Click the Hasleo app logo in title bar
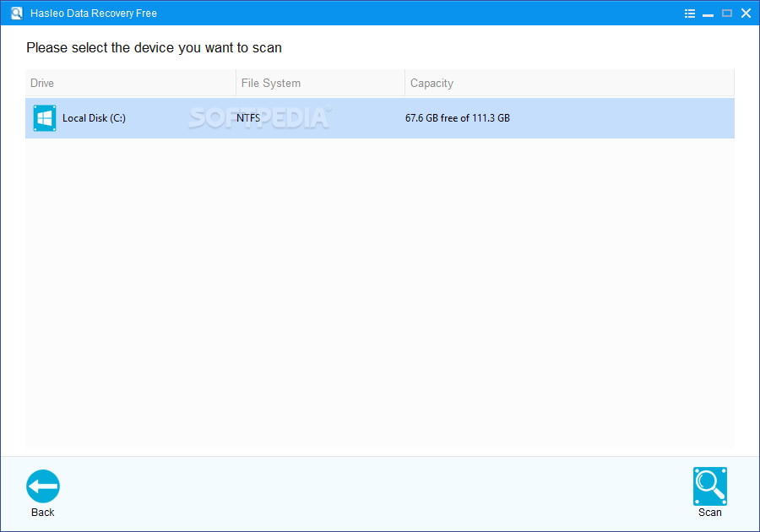This screenshot has height=532, width=760. point(17,13)
